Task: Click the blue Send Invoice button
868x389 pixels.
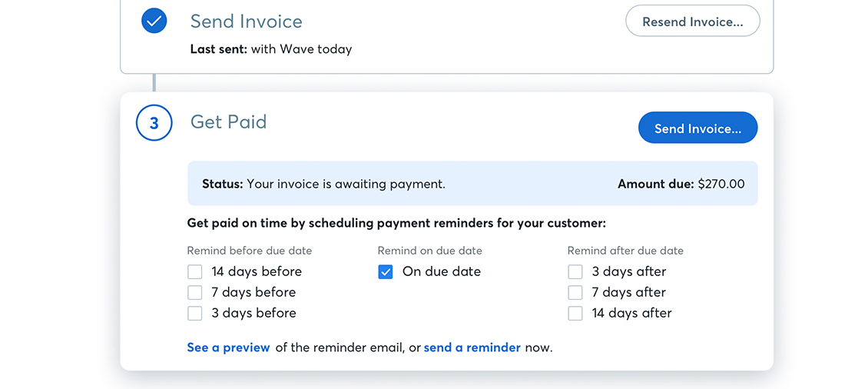Action: click(697, 128)
